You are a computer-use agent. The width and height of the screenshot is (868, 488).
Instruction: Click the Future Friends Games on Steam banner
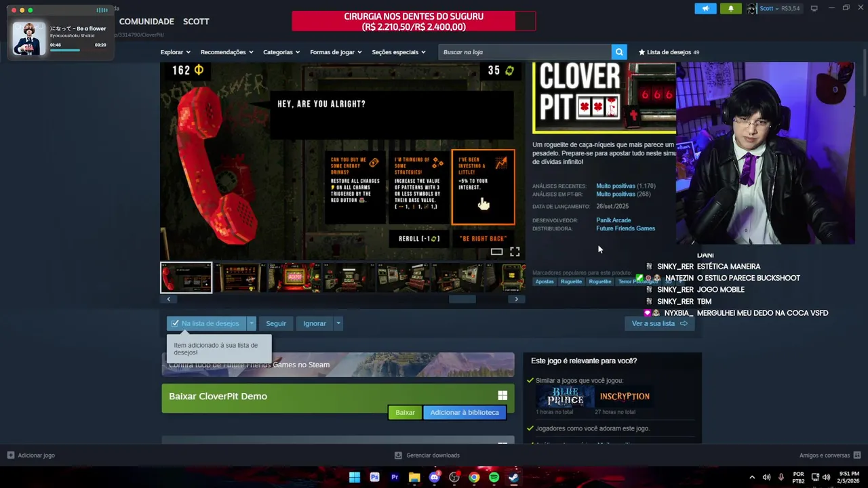tap(338, 365)
